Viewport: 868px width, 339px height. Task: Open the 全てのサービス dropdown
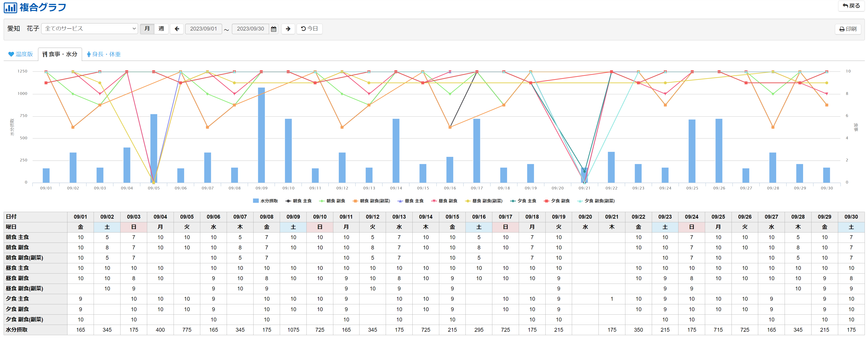pyautogui.click(x=90, y=29)
